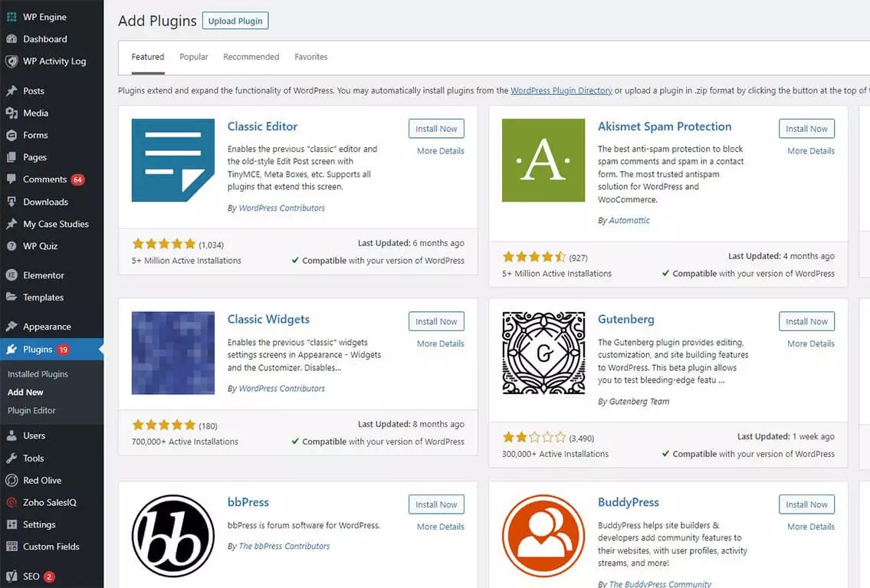
Task: Open Dashboard via its gauge icon
Action: [11, 39]
